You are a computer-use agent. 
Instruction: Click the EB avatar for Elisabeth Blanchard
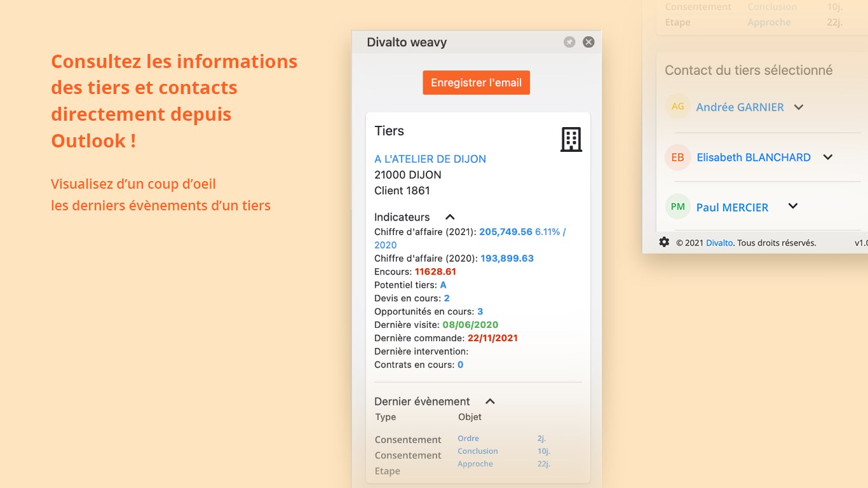[678, 157]
